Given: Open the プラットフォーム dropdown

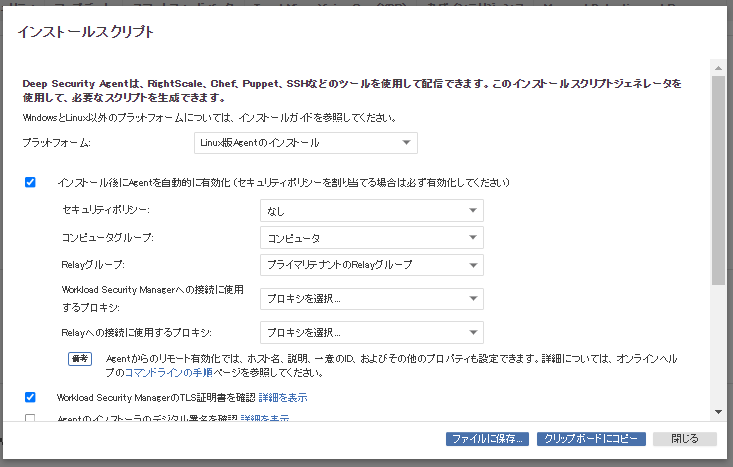Looking at the screenshot, I should click(306, 143).
